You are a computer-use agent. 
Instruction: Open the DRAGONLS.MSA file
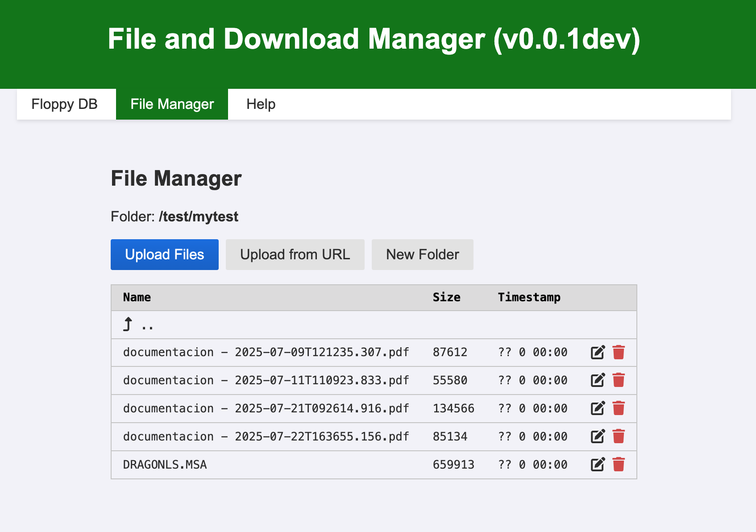point(165,465)
